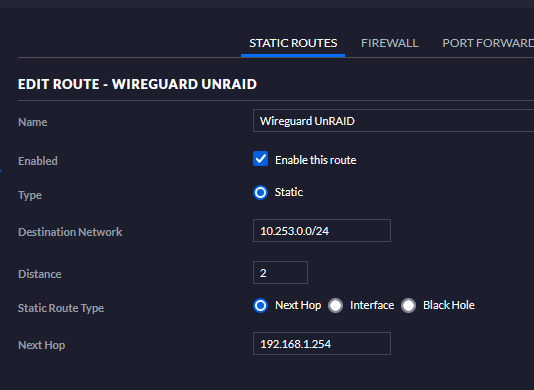Image resolution: width=534 pixels, height=390 pixels.
Task: Click the 'Name' field label
Action: tap(33, 122)
